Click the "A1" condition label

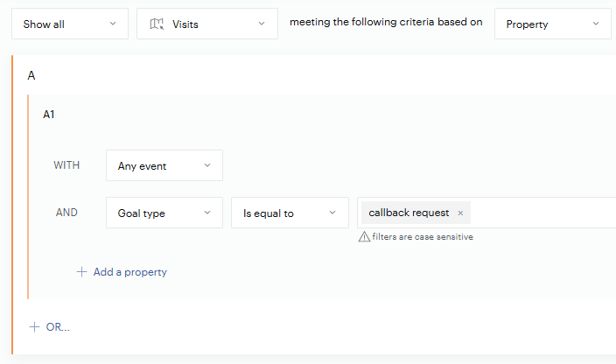49,115
